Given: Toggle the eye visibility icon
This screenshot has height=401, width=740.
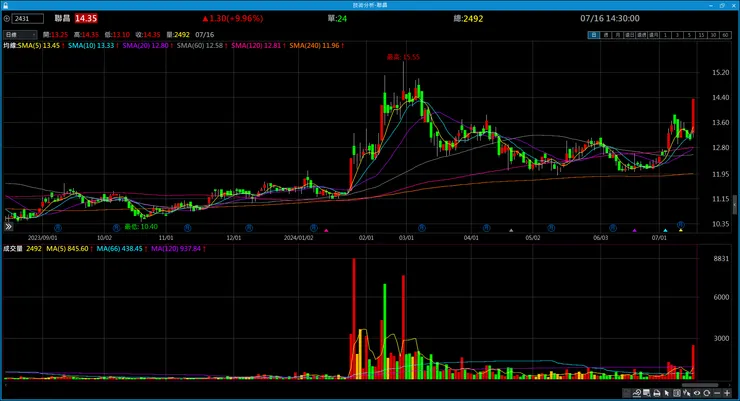Looking at the screenshot, I should (697, 393).
